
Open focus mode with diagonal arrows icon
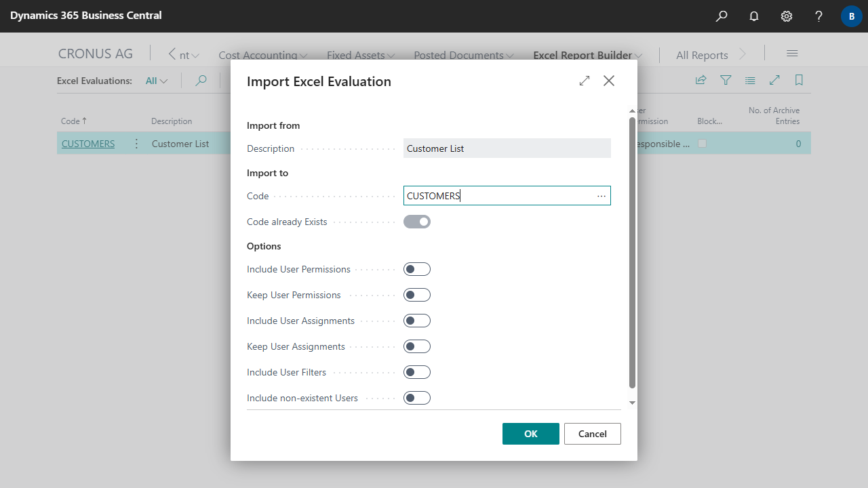[774, 80]
